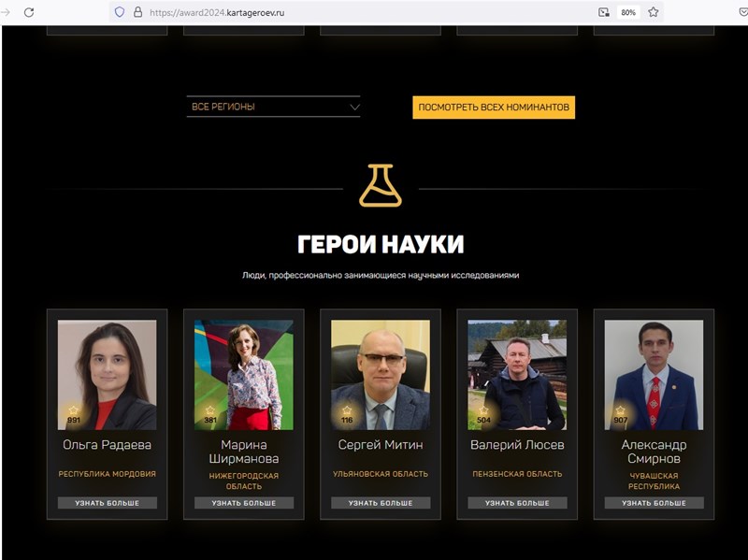This screenshot has height=560, width=748.
Task: Click the shield tracking protection icon
Action: click(x=120, y=12)
